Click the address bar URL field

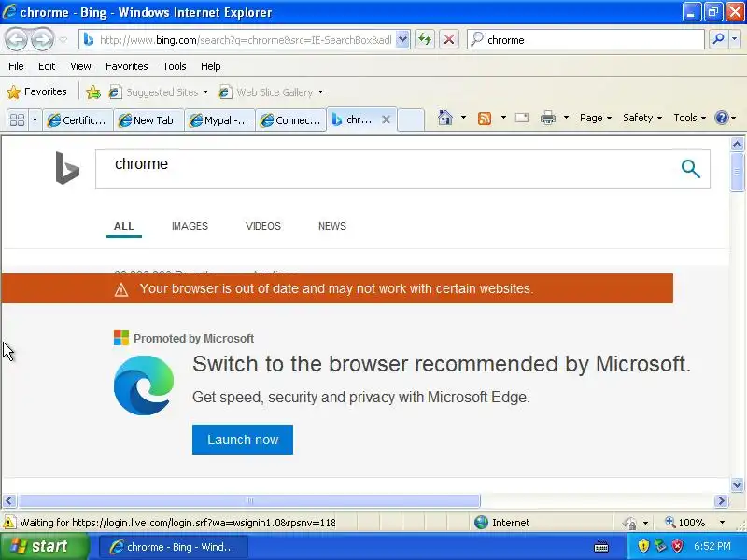click(x=245, y=40)
